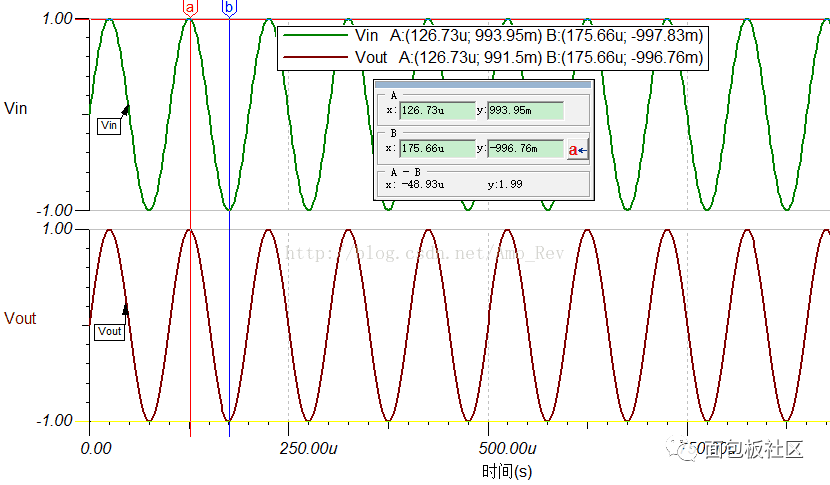The height and width of the screenshot is (485, 830).
Task: Click the Vin probe label box on the green trace
Action: (109, 125)
